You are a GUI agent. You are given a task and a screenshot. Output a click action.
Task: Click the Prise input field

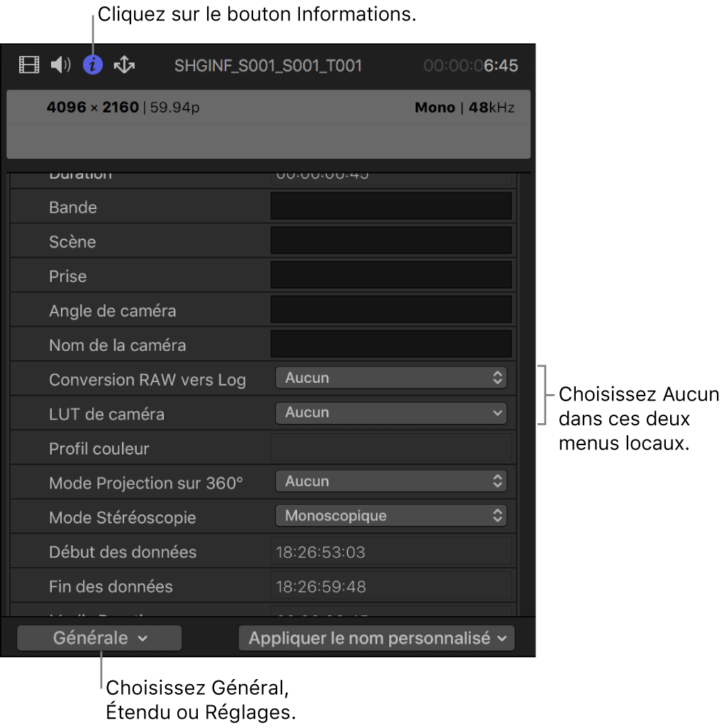(x=391, y=275)
